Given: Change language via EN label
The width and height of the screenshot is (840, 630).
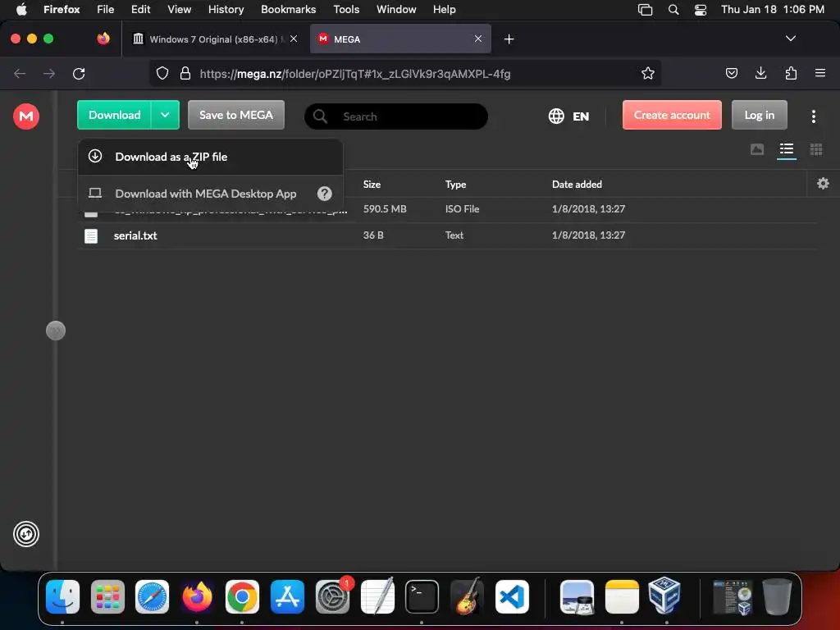Looking at the screenshot, I should (581, 116).
